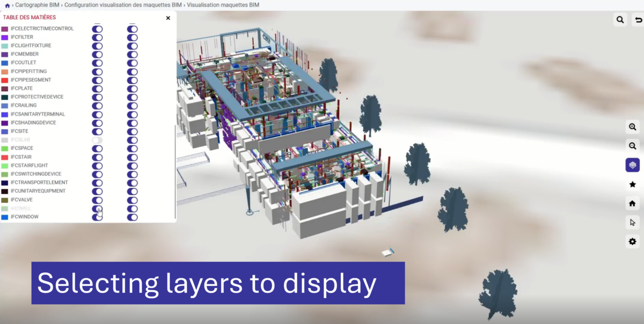Click the home icon in the breadcrumb
The width and height of the screenshot is (644, 324).
click(x=7, y=5)
